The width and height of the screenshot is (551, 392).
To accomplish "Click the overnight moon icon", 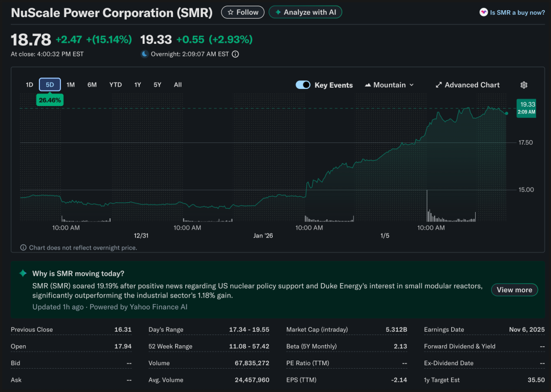I will (x=145, y=54).
